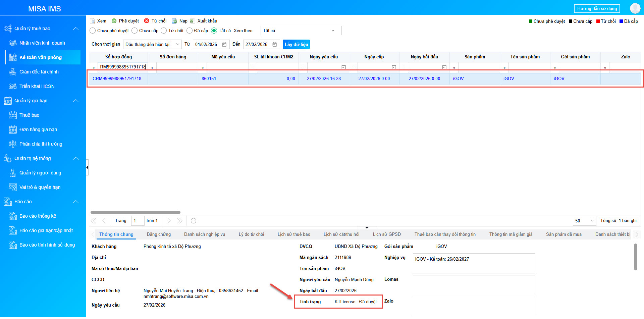Open calendar picker for the Từ date
This screenshot has height=319, width=644.
pyautogui.click(x=224, y=45)
